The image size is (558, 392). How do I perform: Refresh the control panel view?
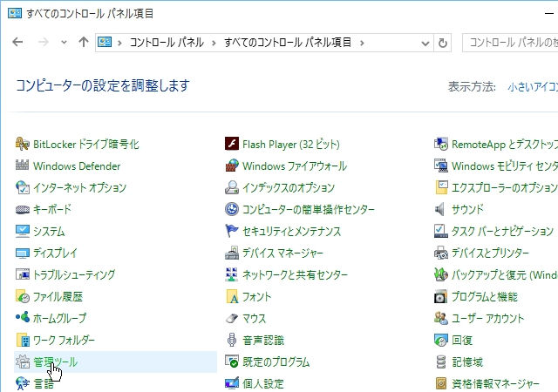[443, 43]
